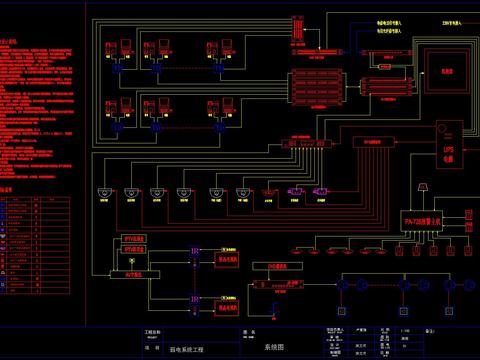The image size is (480, 360).
Task: Select the AV system box
Action: point(135,275)
